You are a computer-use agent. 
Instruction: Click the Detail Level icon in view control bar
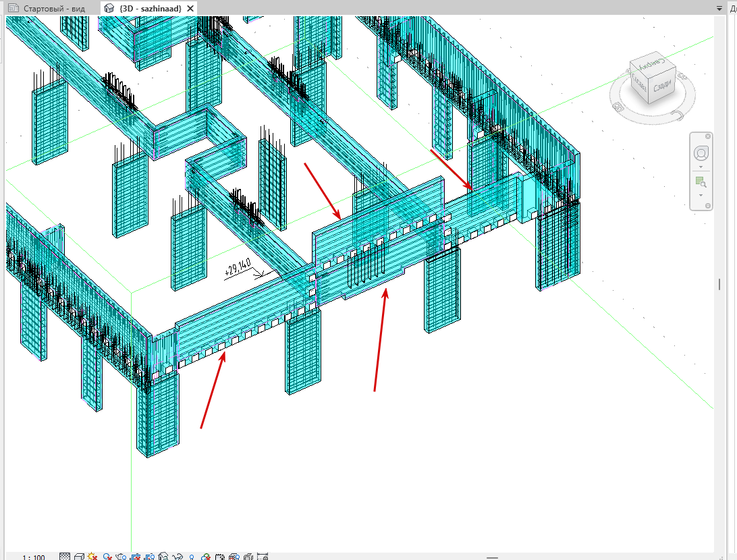point(65,557)
